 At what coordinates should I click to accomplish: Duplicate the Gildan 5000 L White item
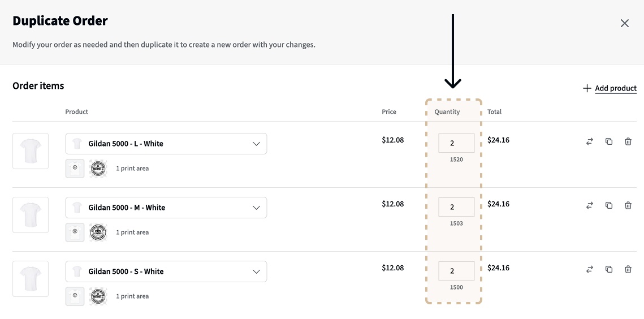point(609,141)
